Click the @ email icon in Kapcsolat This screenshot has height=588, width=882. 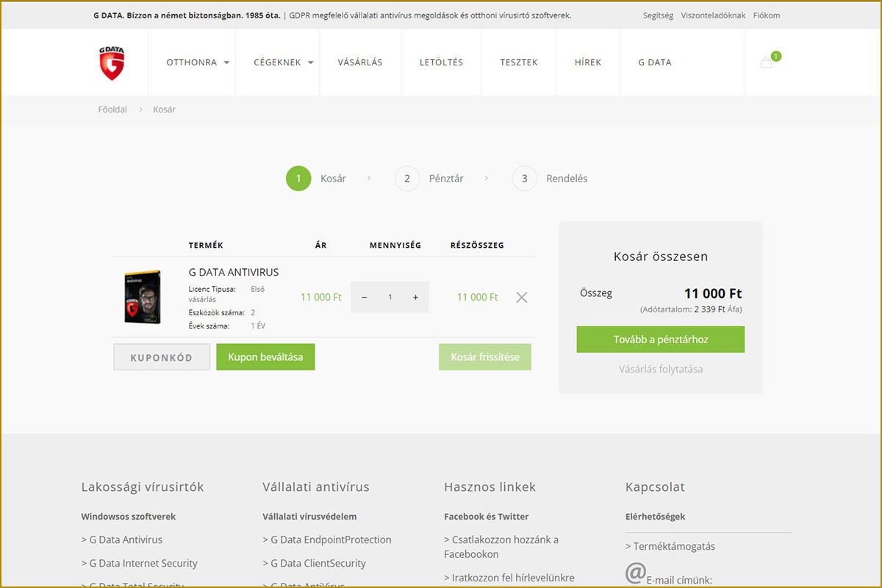coord(635,573)
